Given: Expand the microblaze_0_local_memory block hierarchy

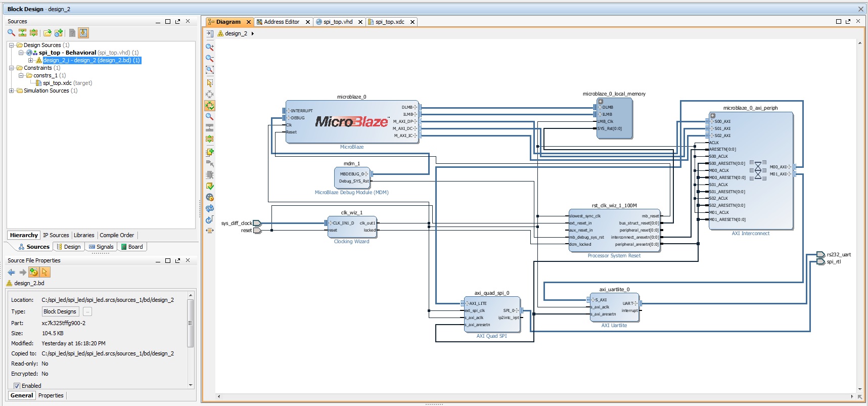Looking at the screenshot, I should [x=601, y=102].
